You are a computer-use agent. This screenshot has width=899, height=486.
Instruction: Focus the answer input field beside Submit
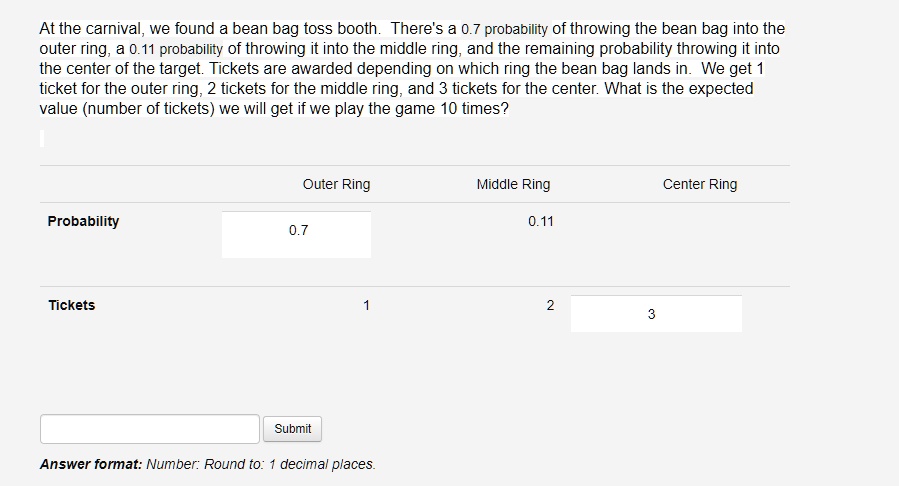[150, 429]
